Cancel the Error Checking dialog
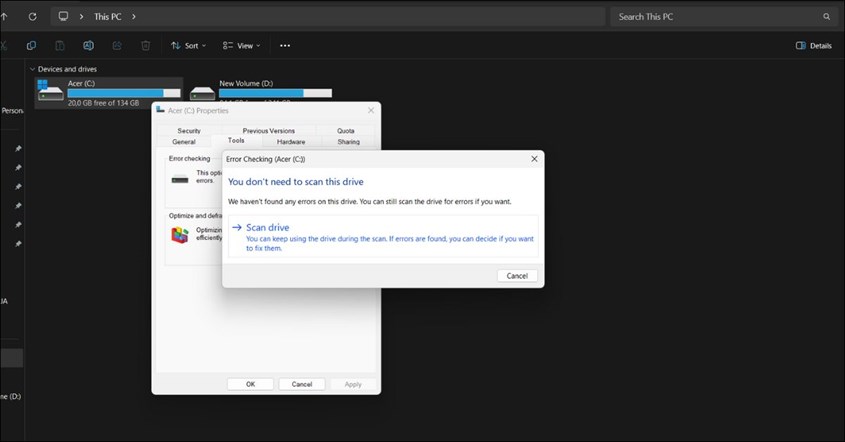The image size is (845, 442). click(x=517, y=275)
